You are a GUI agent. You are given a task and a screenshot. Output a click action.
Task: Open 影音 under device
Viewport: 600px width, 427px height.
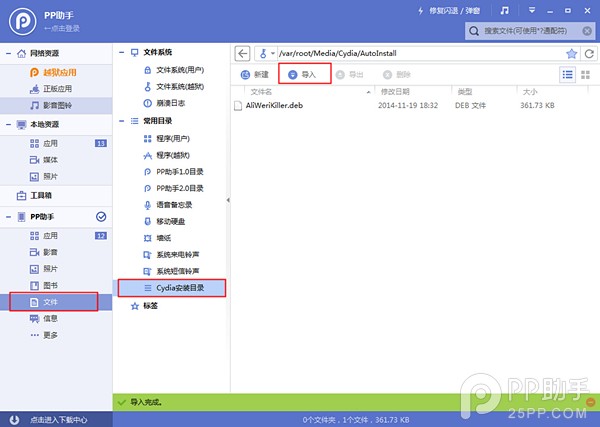(x=44, y=252)
